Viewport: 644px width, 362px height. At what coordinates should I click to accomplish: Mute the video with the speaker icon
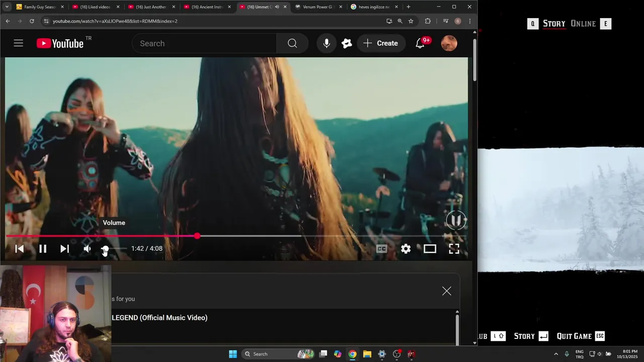click(x=87, y=248)
